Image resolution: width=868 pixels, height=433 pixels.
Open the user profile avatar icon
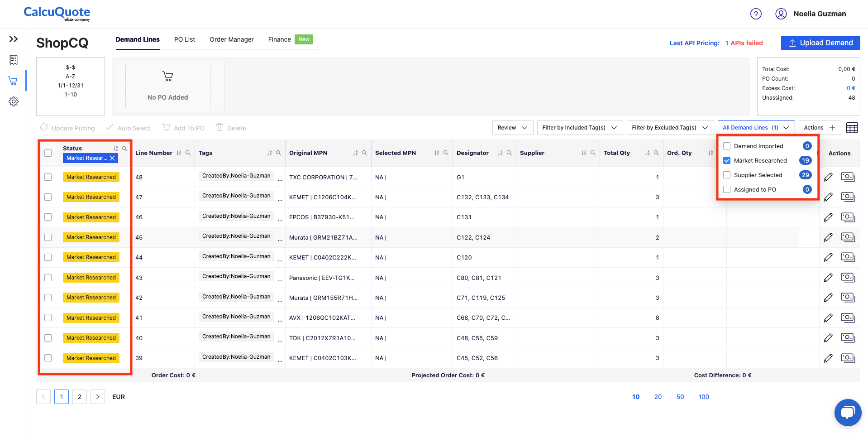pos(781,14)
